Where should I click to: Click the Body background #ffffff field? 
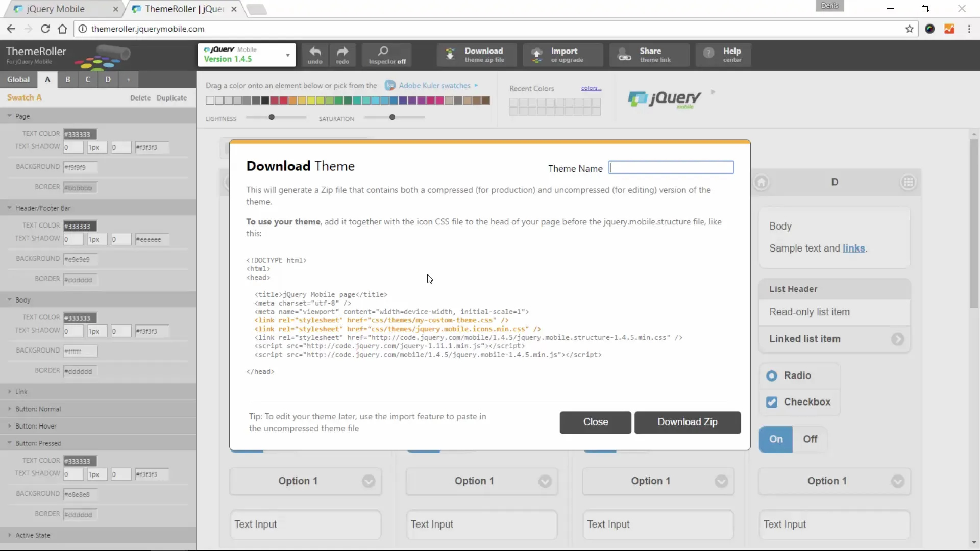[80, 351]
